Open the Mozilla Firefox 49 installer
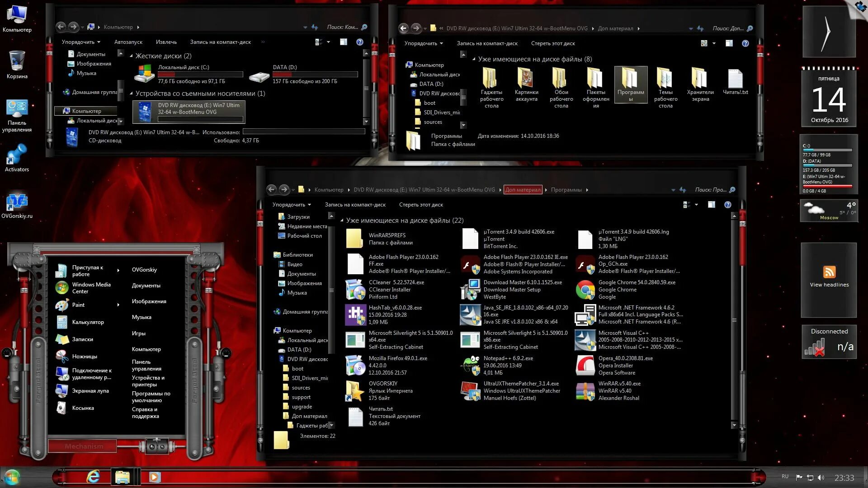The height and width of the screenshot is (488, 868). tap(355, 366)
